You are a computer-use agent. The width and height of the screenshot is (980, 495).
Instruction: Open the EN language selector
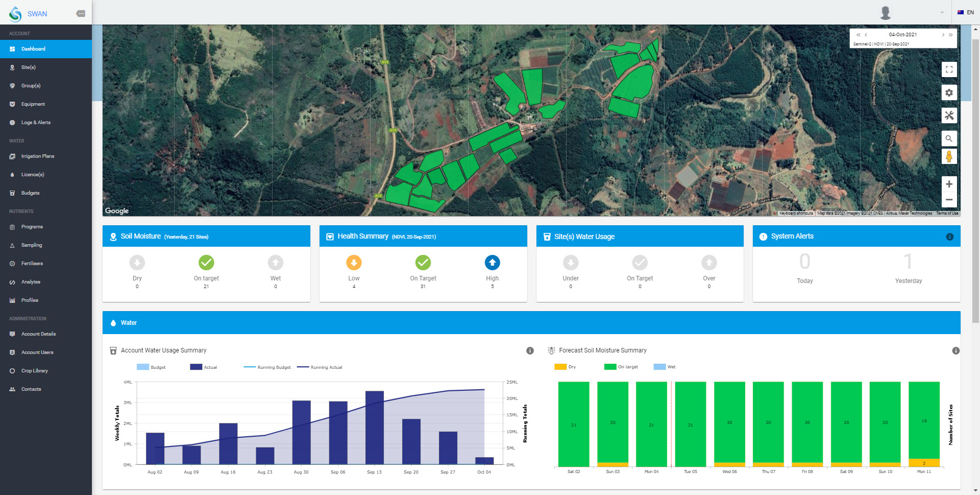(966, 13)
